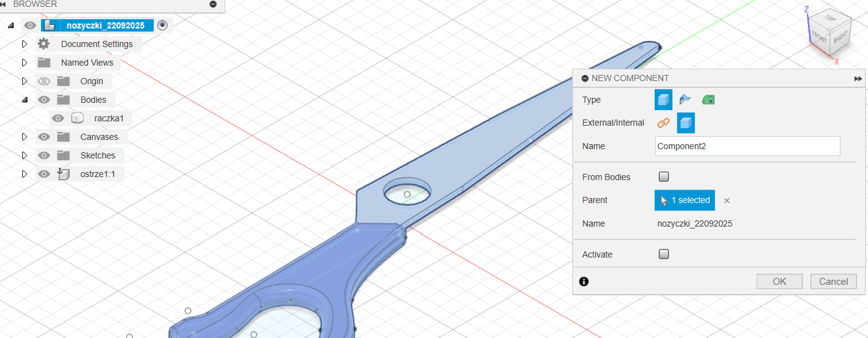Select ostrze1:1 component in browser
The height and width of the screenshot is (338, 868).
coord(97,174)
